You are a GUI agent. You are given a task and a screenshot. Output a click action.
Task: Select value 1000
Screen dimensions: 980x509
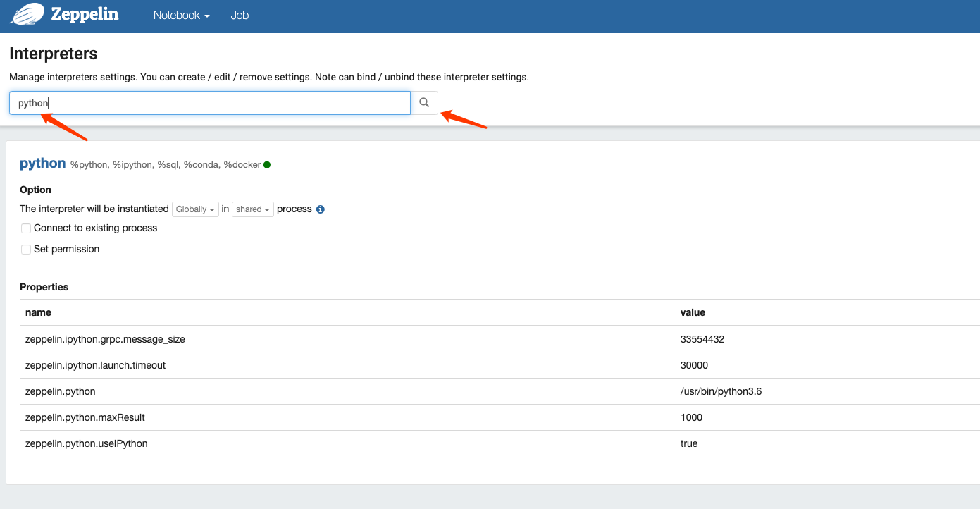(x=691, y=417)
